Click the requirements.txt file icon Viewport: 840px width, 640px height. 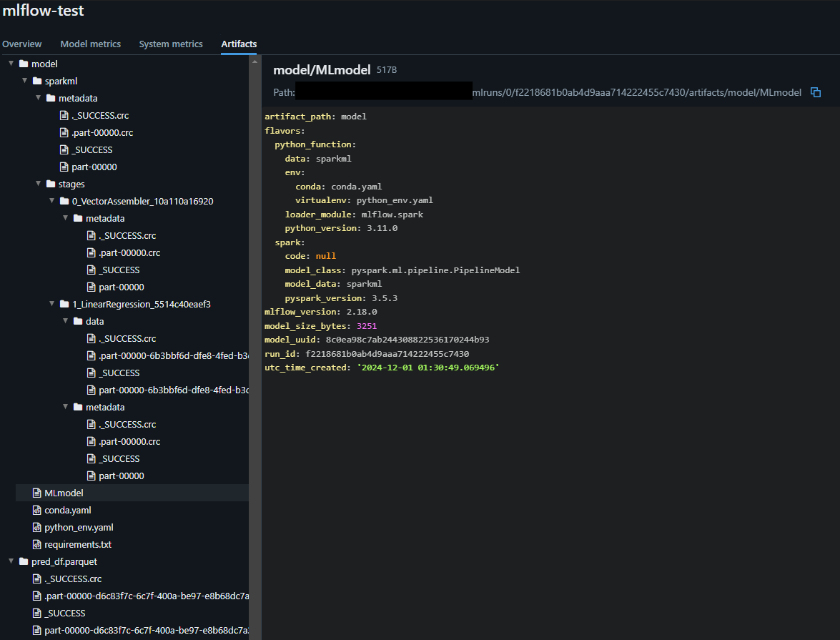click(37, 545)
